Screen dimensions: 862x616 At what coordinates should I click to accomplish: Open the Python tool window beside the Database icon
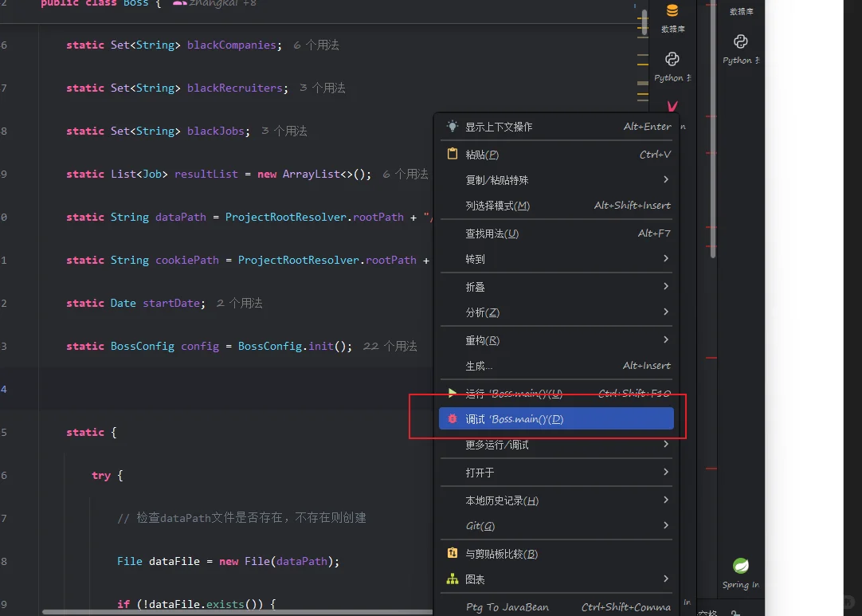pyautogui.click(x=672, y=60)
